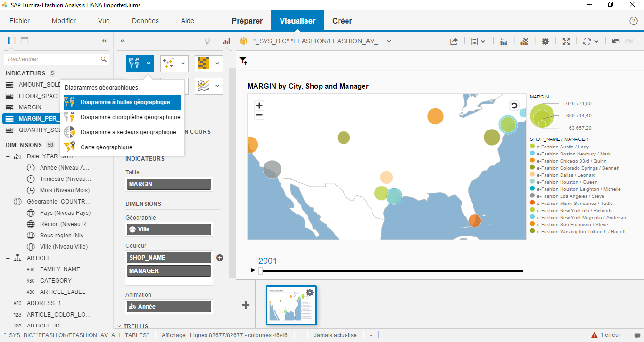The image size is (644, 342).
Task: Open the scatter charts dropdown
Action: 174,63
